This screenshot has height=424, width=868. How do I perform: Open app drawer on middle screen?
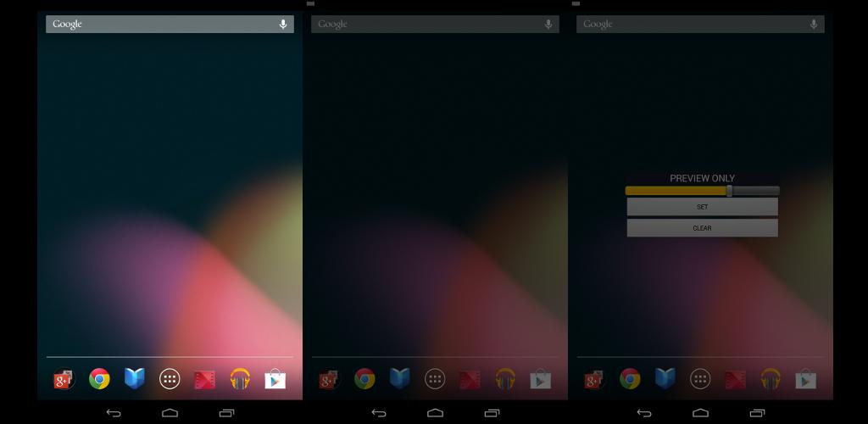435,379
